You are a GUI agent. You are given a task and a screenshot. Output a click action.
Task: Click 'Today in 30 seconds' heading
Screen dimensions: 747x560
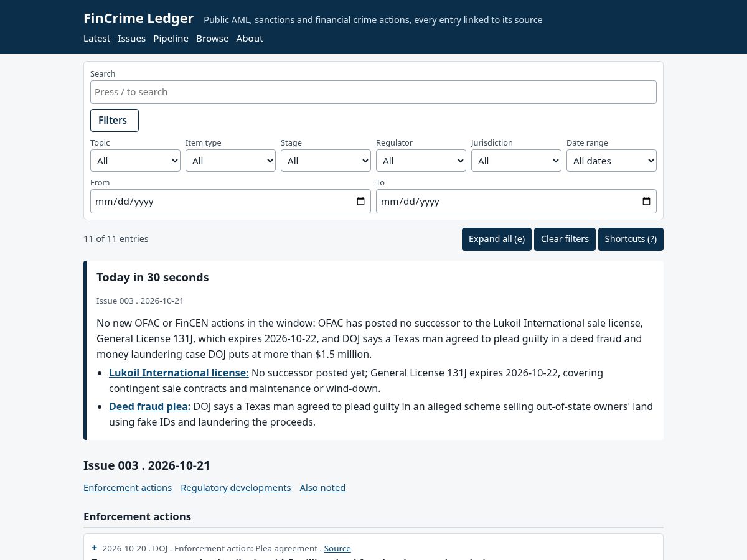tap(153, 278)
